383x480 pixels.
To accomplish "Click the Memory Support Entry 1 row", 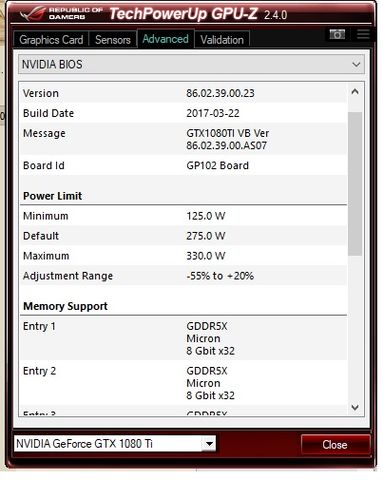I will coord(183,338).
